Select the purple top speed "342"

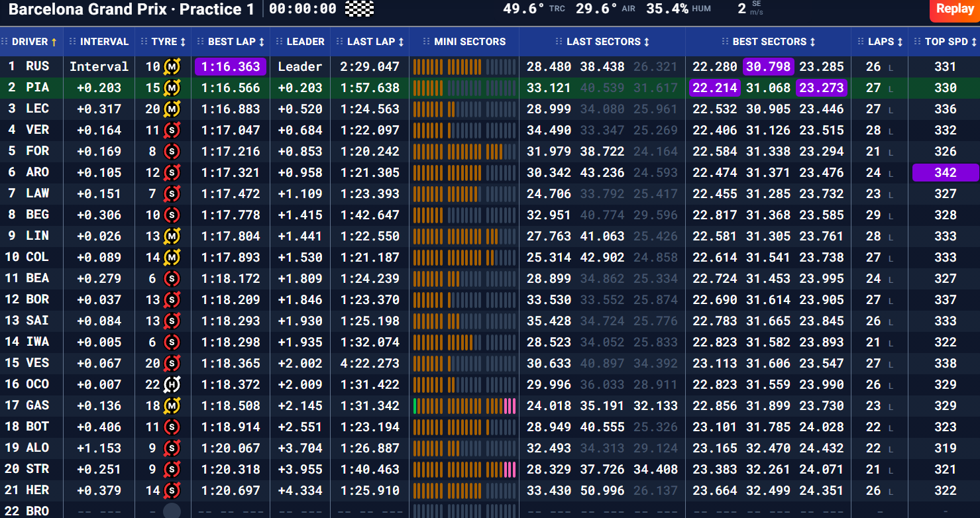[946, 172]
